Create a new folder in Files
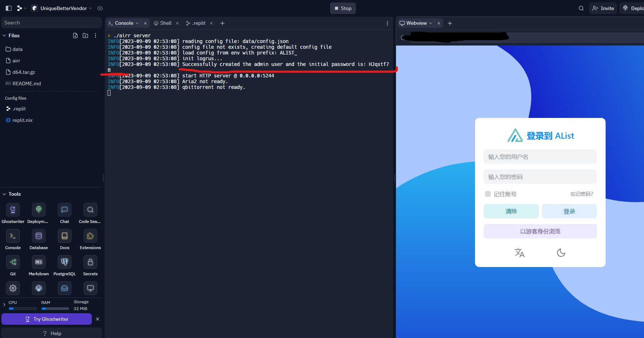The image size is (644, 338). click(85, 35)
